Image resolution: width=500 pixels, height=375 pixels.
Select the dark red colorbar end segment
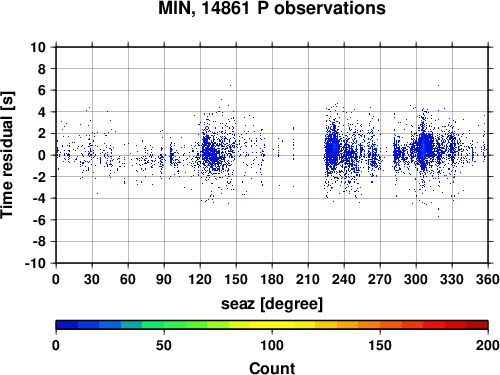point(477,325)
